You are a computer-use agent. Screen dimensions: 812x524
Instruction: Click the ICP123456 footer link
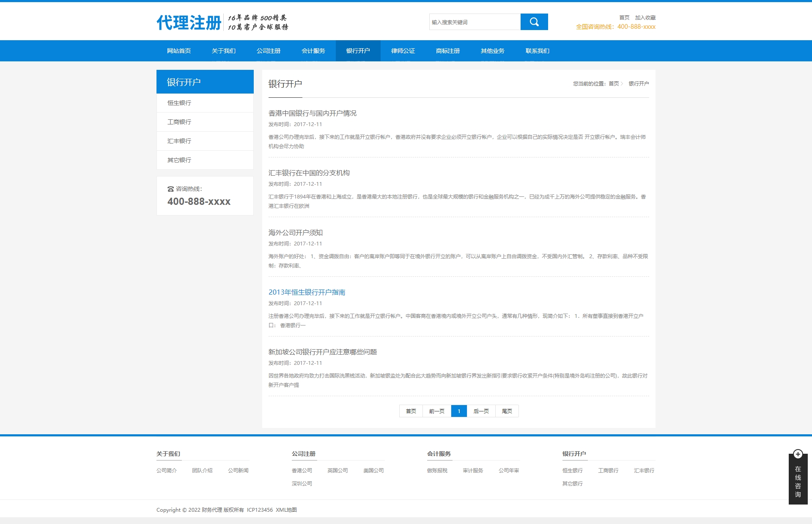[x=260, y=510]
